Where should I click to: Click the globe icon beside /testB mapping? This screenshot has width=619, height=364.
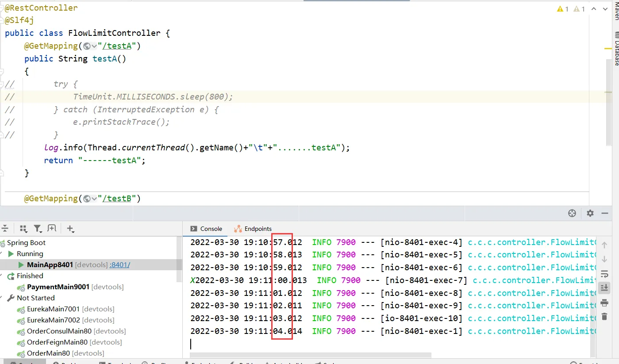87,199
